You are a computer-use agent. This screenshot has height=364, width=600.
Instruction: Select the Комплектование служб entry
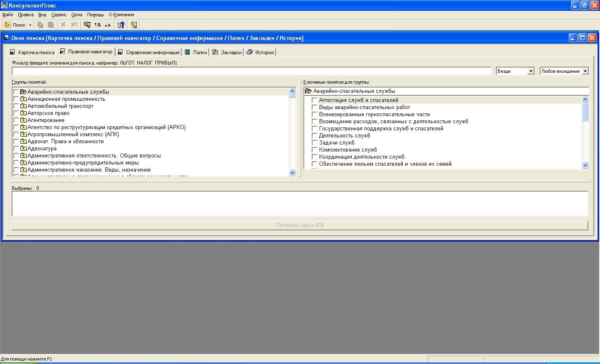point(348,150)
